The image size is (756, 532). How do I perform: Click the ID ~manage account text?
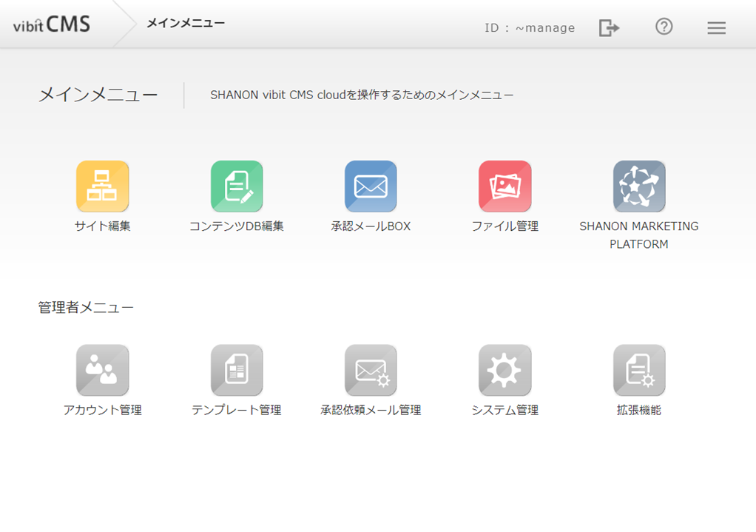[x=530, y=27]
